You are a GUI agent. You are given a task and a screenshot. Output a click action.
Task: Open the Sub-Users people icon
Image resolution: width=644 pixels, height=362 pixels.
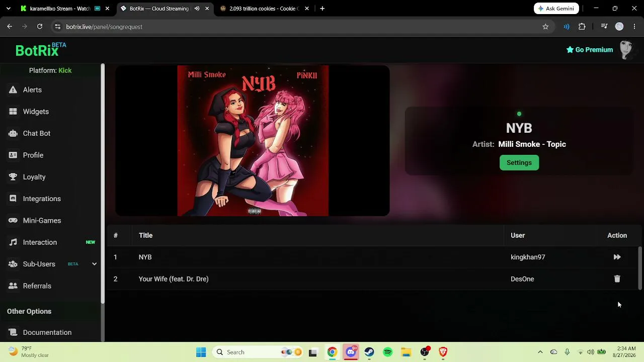(13, 264)
